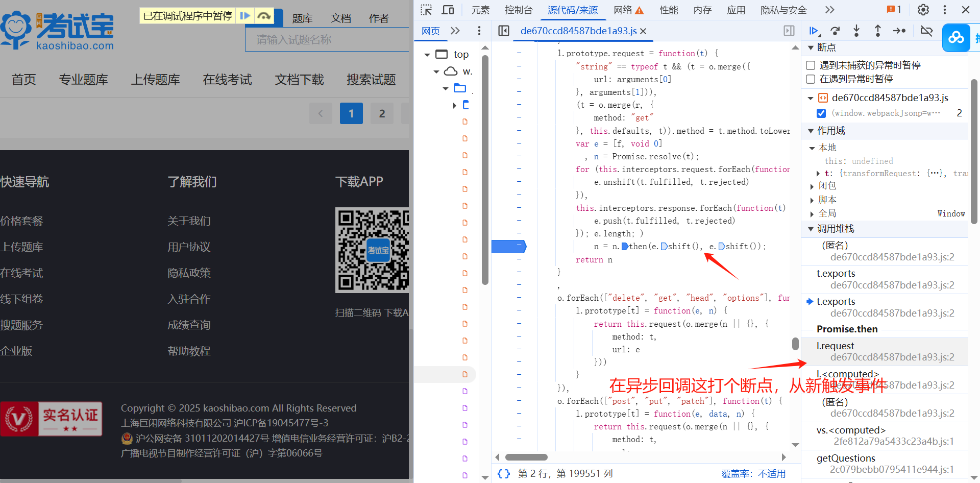Click the debugger sidebar vertical scrollbar
Screen dimensions: 980x483
point(974,151)
